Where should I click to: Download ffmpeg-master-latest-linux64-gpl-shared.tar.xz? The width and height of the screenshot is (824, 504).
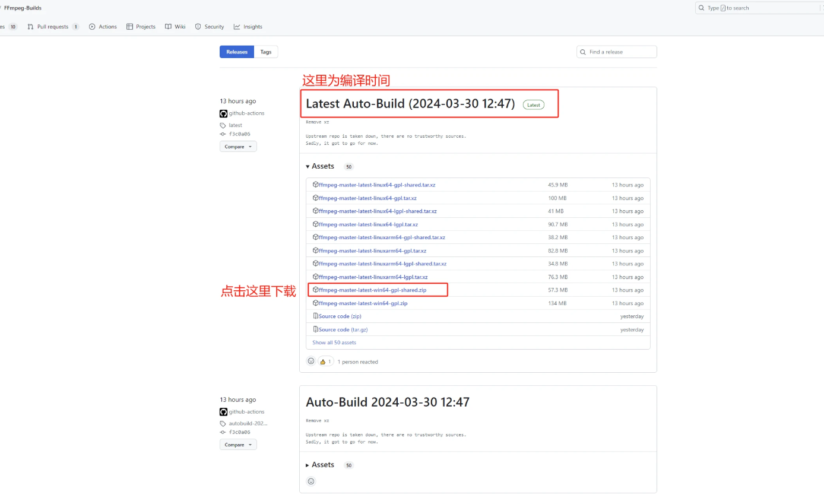tap(377, 185)
